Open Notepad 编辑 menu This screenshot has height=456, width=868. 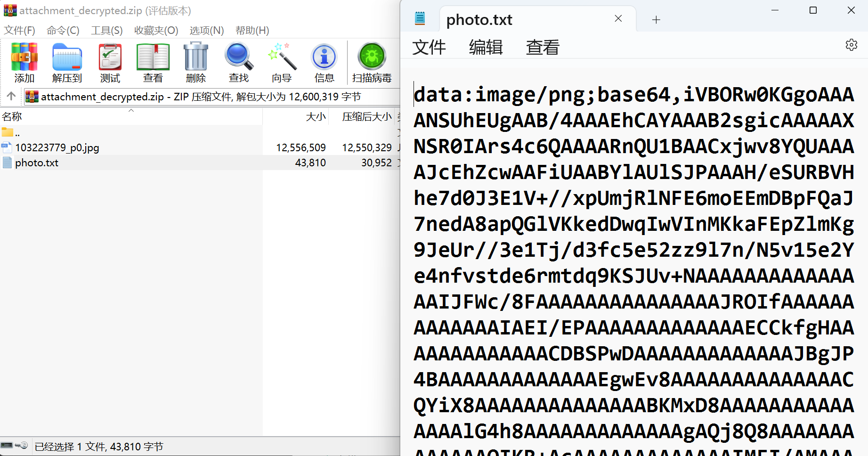(x=486, y=48)
